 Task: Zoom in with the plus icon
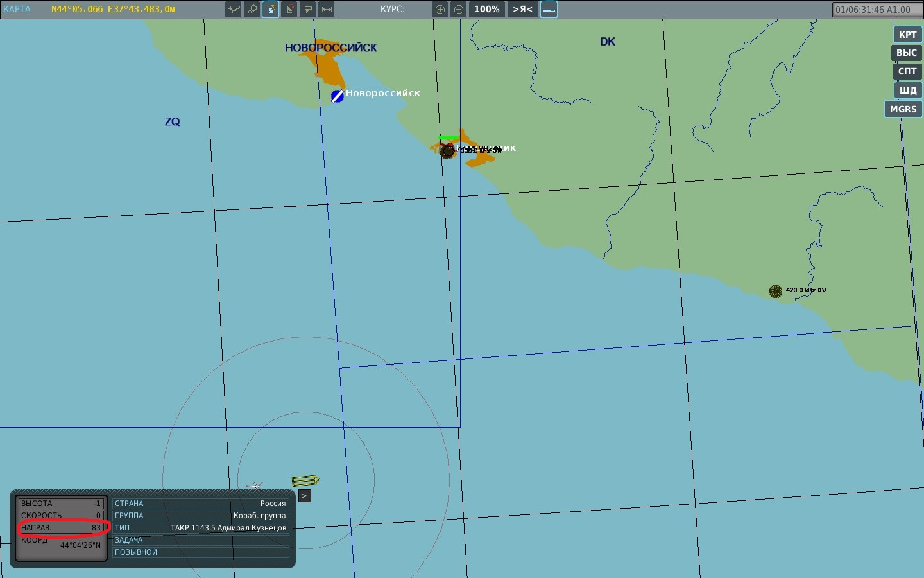tap(440, 10)
